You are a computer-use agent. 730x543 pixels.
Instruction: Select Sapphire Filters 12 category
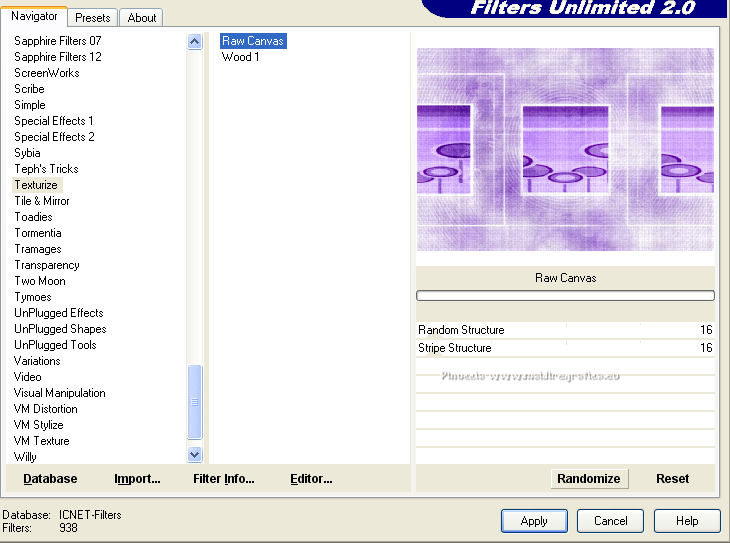coord(58,57)
